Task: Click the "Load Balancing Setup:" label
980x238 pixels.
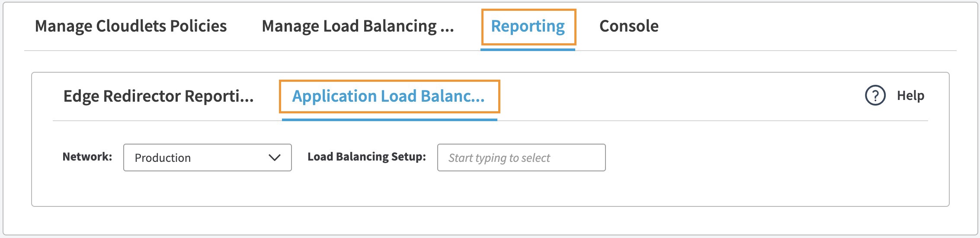Action: tap(367, 157)
